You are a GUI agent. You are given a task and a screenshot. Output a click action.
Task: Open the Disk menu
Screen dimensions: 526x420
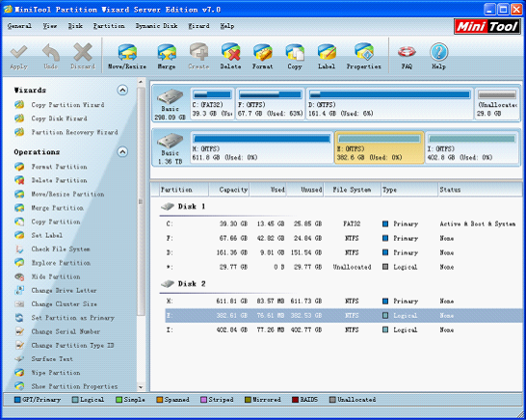tap(75, 26)
